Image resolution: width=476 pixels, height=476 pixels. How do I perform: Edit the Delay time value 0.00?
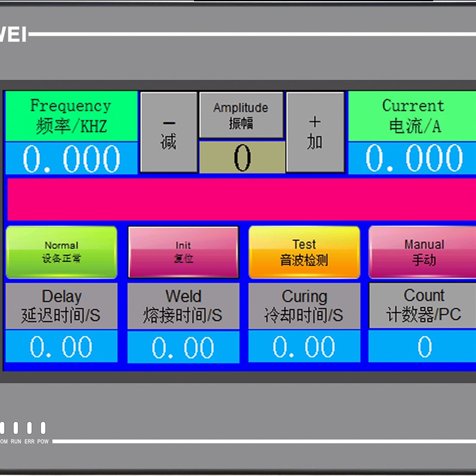[x=61, y=346]
